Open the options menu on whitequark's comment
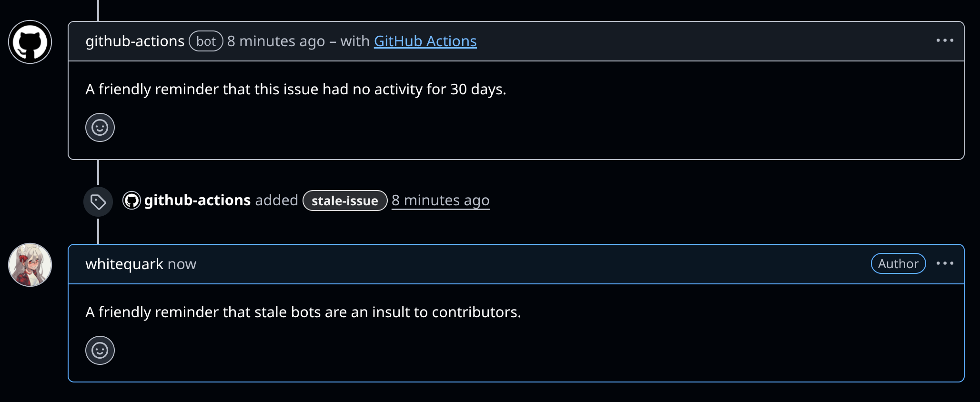 [944, 263]
